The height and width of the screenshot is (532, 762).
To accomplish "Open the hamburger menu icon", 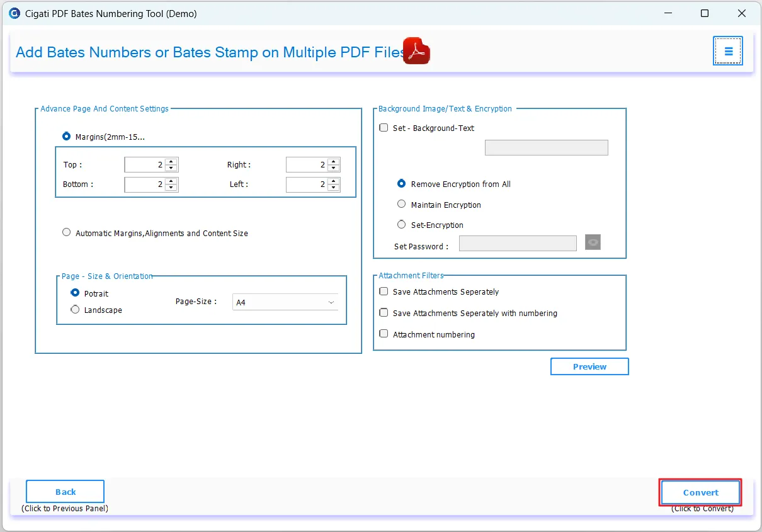I will (x=727, y=51).
